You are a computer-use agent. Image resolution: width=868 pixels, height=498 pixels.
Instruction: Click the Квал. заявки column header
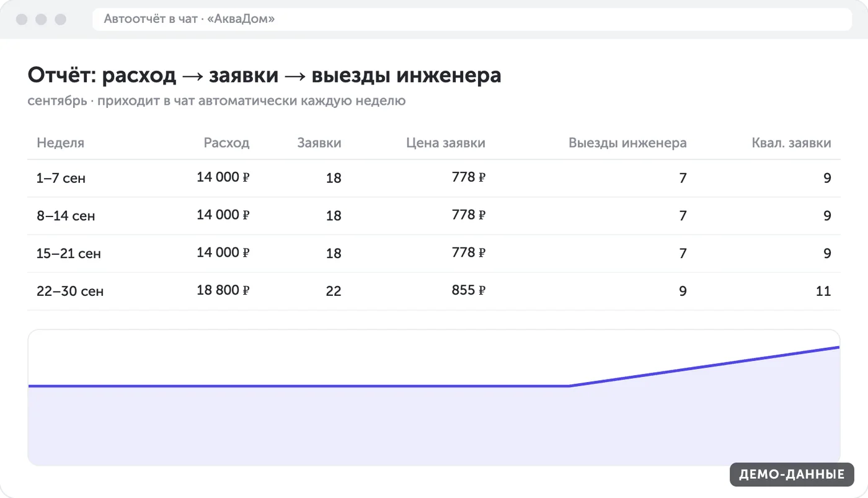click(791, 143)
